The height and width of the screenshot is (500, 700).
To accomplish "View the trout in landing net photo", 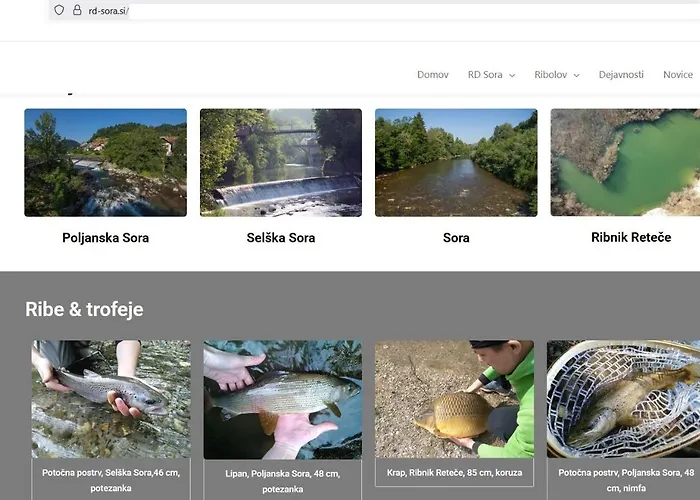I will 623,398.
